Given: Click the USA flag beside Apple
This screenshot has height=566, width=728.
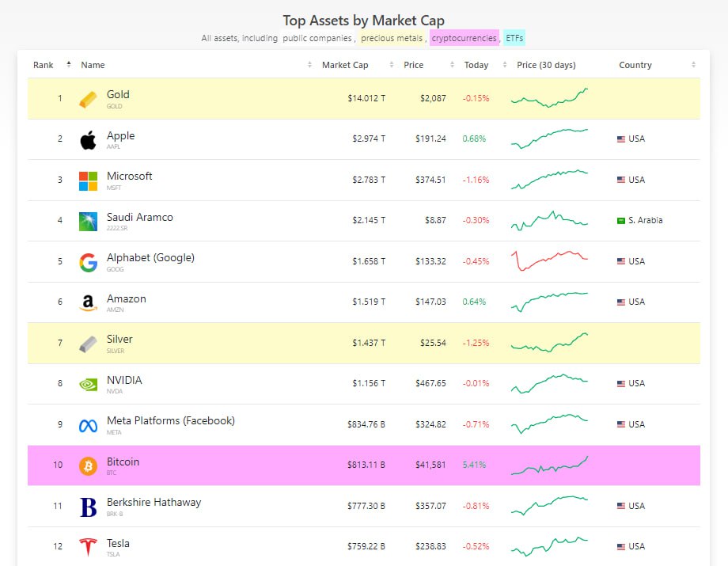Looking at the screenshot, I should pyautogui.click(x=620, y=139).
